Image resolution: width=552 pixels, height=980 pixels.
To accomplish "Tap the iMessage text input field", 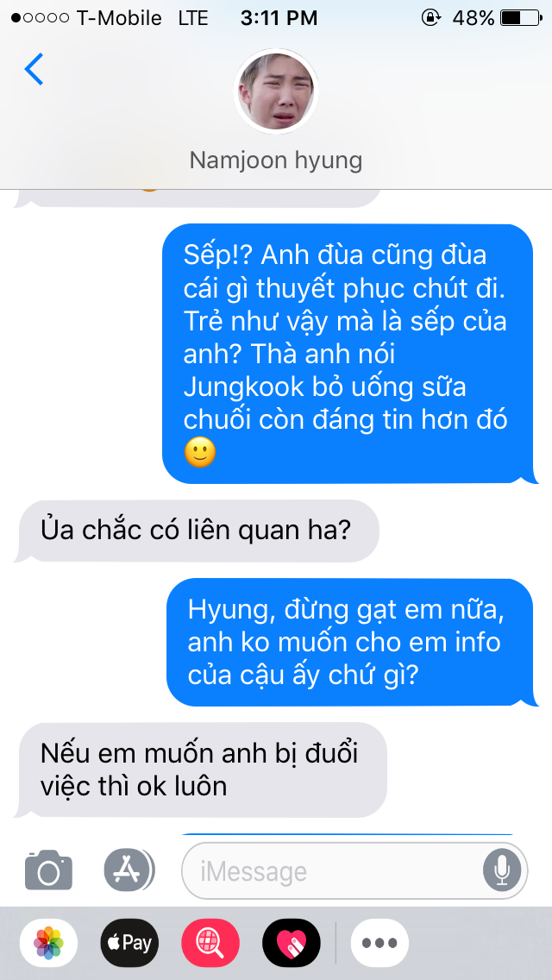I will (354, 870).
